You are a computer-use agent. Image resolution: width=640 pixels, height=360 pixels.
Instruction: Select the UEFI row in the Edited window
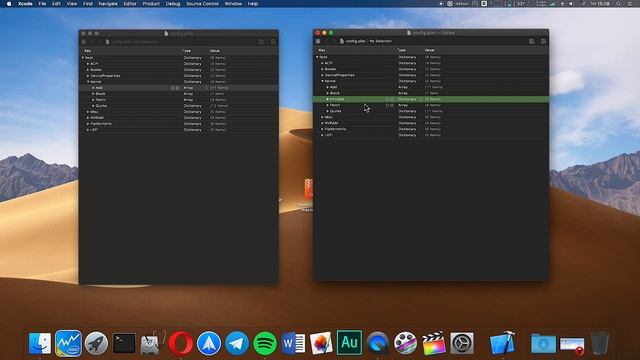pyautogui.click(x=431, y=135)
